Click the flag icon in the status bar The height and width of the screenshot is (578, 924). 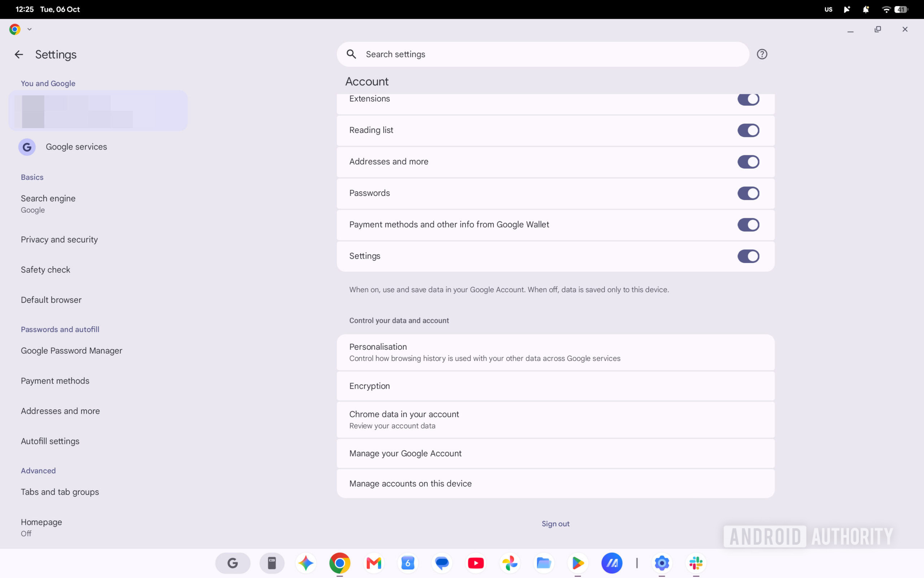tap(846, 9)
